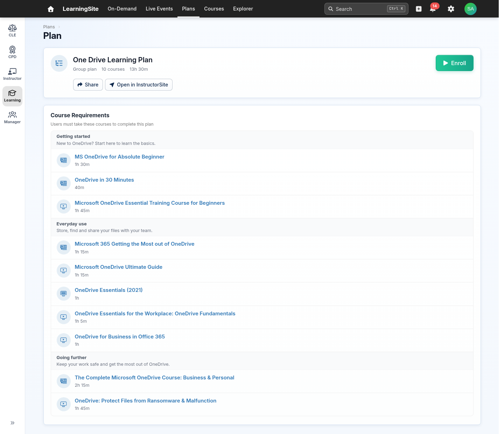Viewport: 504px width, 434px height.
Task: Open the Explorer tab
Action: pyautogui.click(x=243, y=9)
